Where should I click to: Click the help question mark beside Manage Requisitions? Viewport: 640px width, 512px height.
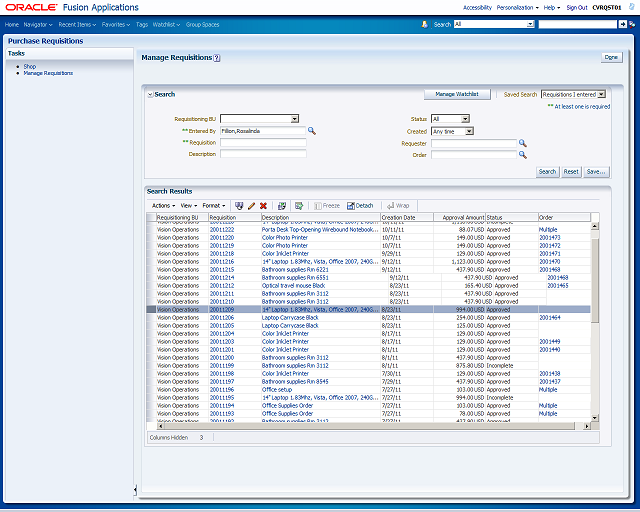[x=217, y=58]
